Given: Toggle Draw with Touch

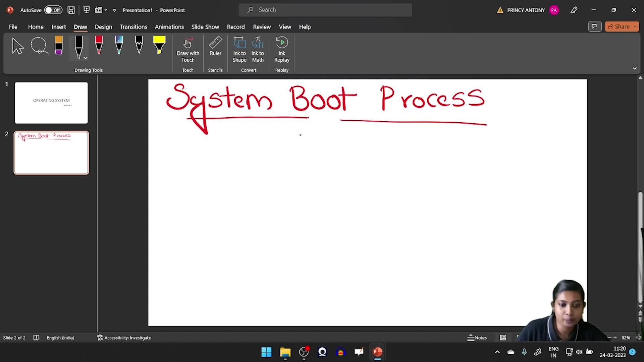Looking at the screenshot, I should coord(188,50).
